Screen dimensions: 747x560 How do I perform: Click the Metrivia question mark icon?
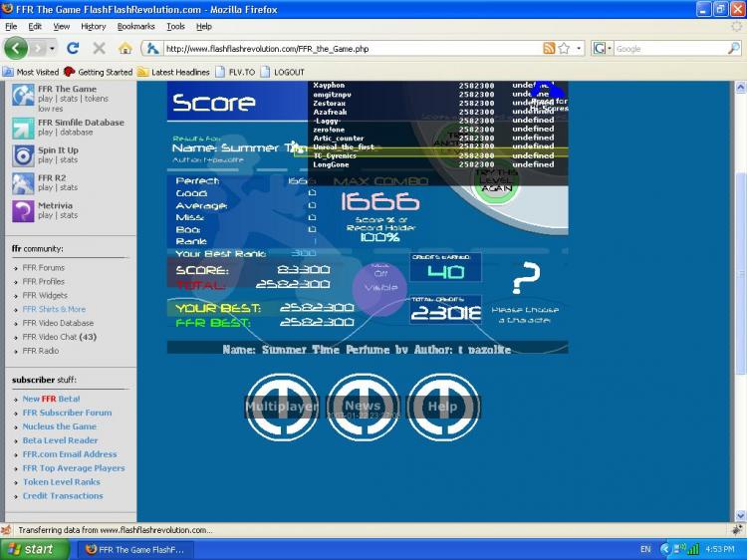click(x=23, y=211)
